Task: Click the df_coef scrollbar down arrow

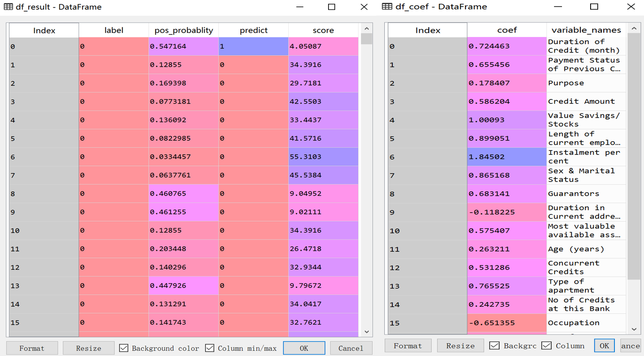Action: point(634,329)
